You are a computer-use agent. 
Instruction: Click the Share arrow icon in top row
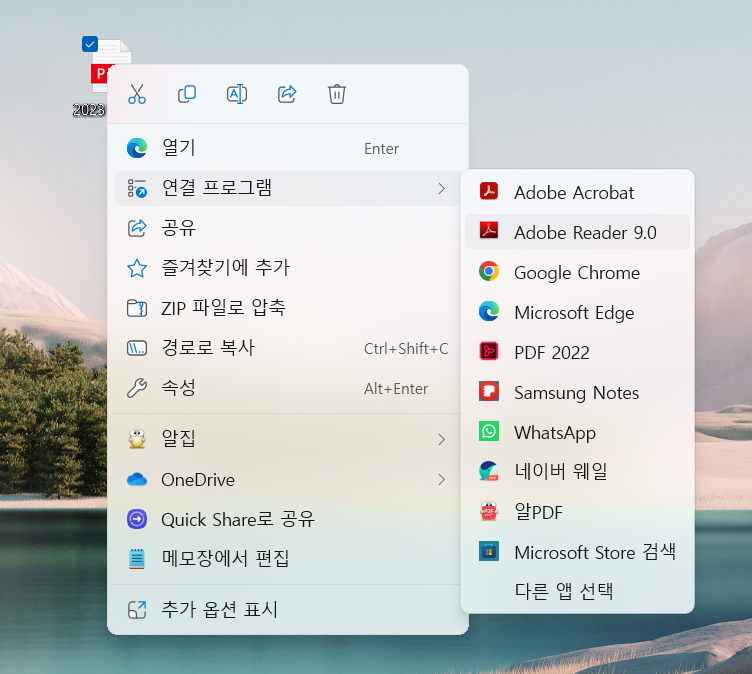coord(287,94)
